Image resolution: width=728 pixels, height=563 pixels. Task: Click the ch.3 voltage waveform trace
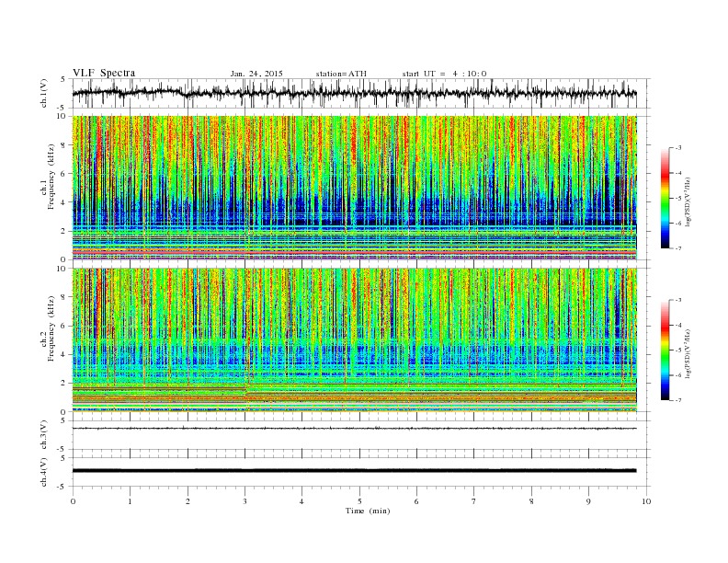pos(354,429)
